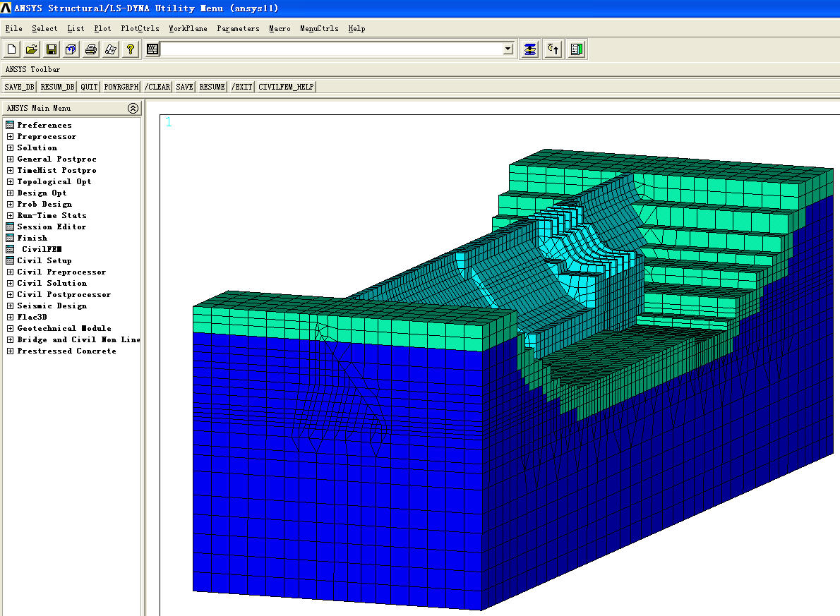Screen dimensions: 840x616
Task: Expand the TimeHist Postpro menu
Action: [10, 170]
